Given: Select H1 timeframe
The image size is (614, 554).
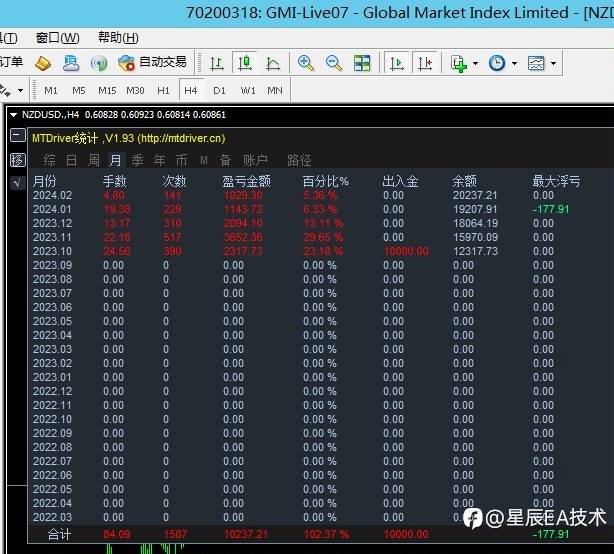Looking at the screenshot, I should tap(163, 91).
